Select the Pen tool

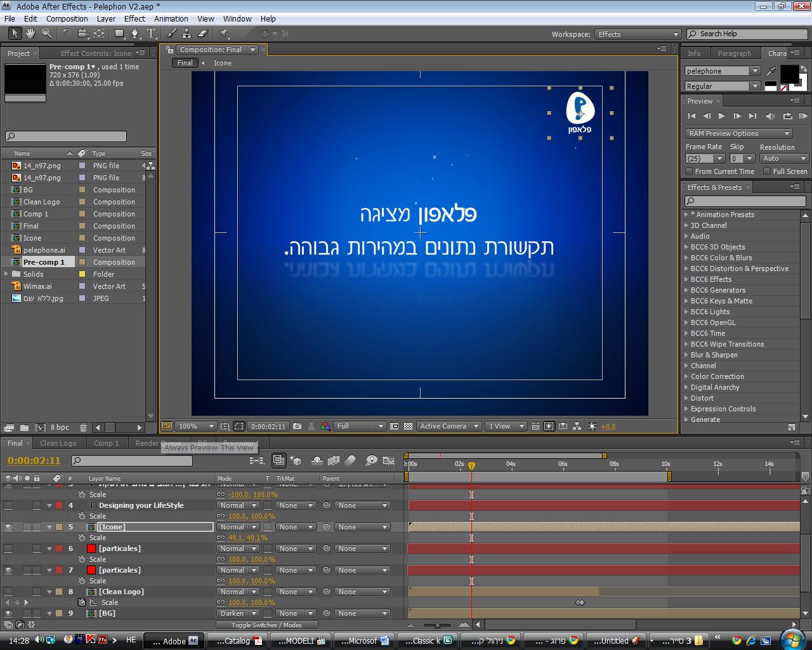tap(135, 34)
